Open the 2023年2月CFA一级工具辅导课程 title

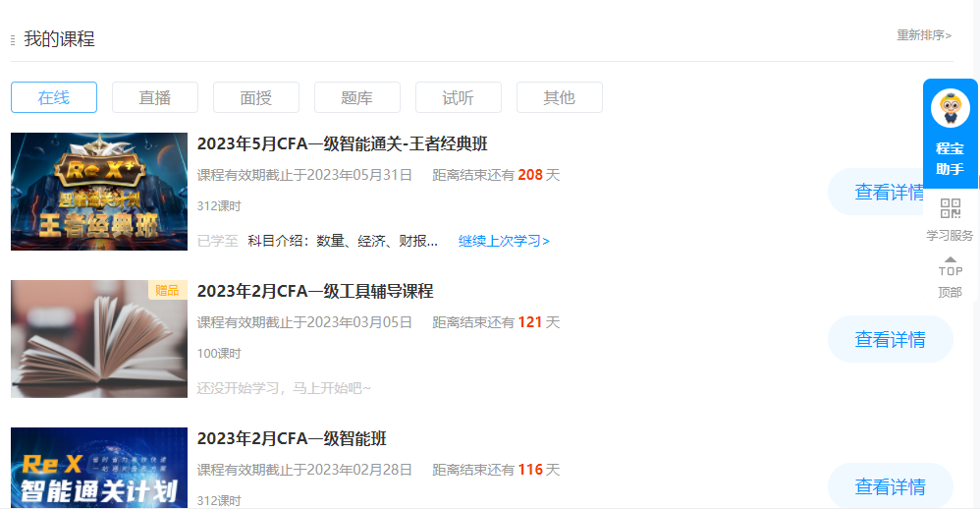tap(315, 291)
